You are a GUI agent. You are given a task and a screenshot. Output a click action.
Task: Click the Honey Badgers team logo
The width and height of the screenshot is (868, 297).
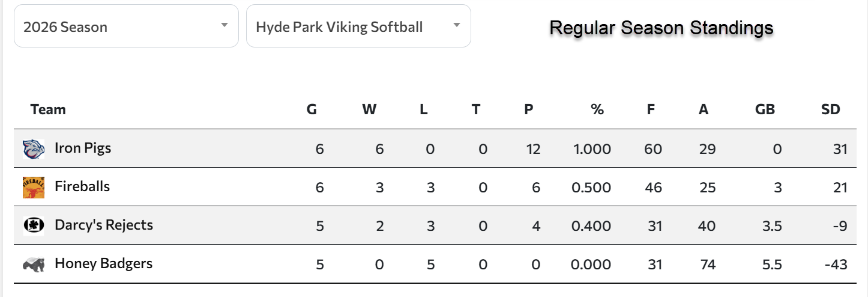pyautogui.click(x=34, y=264)
